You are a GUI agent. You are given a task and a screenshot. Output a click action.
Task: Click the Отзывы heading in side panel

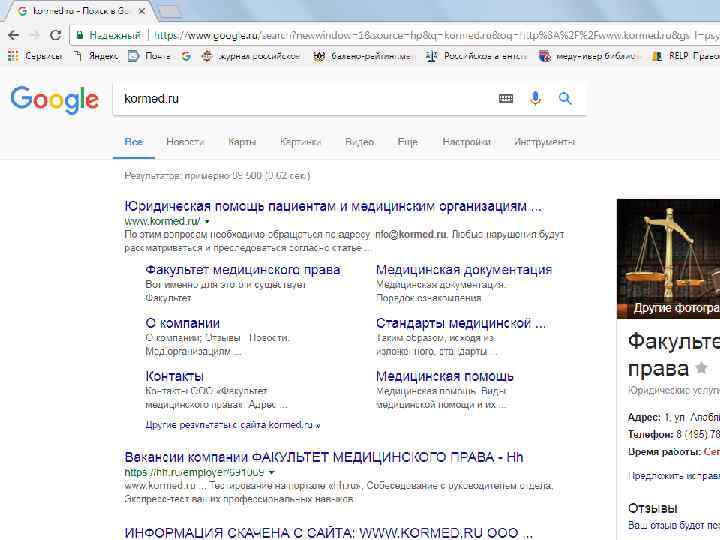point(652,508)
